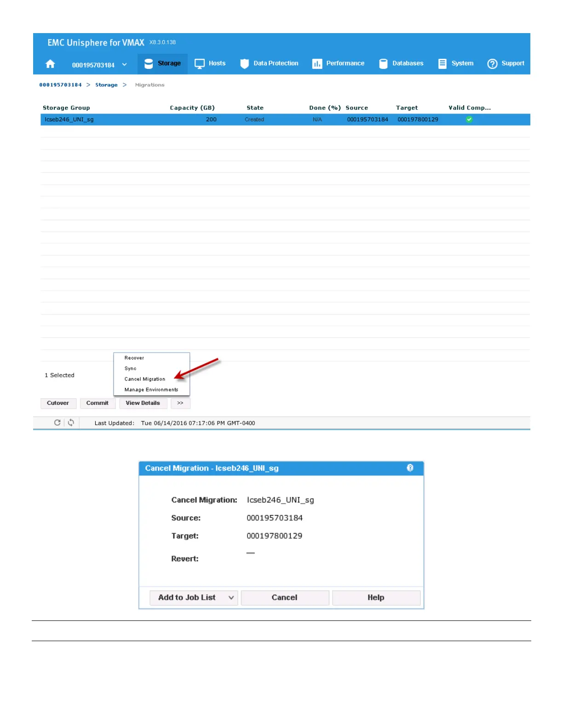
Task: Select the lcseb246_UNI_sg storage group row
Action: [x=285, y=119]
